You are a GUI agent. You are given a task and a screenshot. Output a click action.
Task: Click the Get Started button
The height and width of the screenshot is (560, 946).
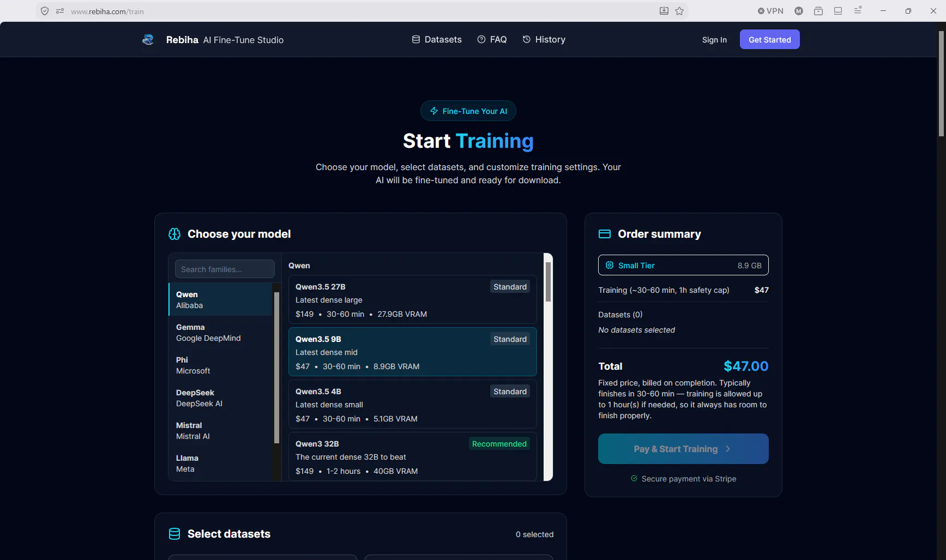769,39
